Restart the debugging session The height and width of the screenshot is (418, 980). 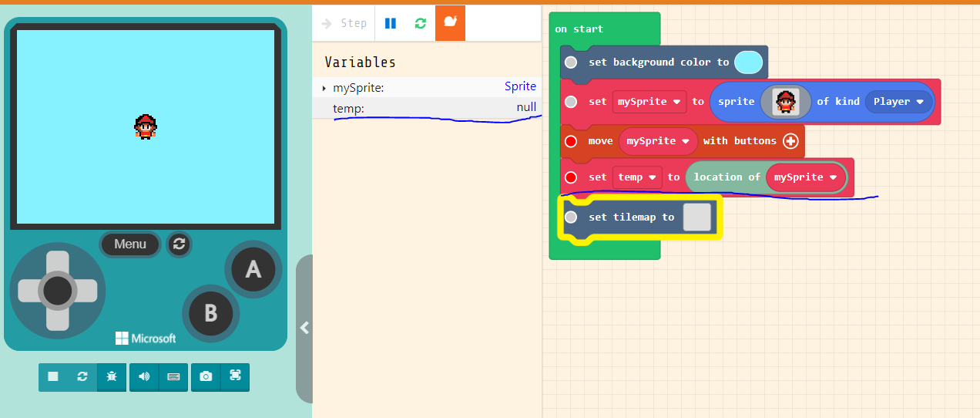click(420, 23)
